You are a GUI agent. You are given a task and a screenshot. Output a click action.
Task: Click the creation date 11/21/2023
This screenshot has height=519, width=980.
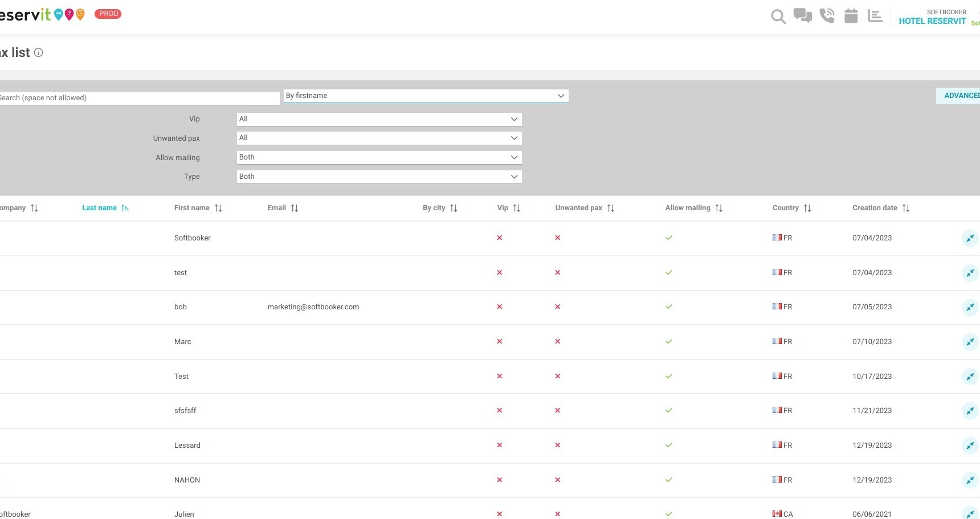click(x=872, y=411)
